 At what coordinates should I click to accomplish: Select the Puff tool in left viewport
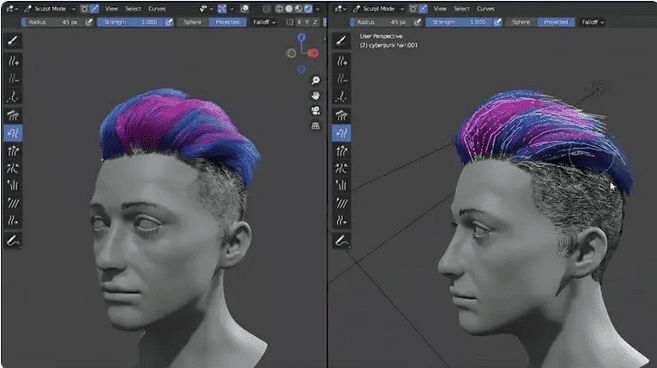13,185
